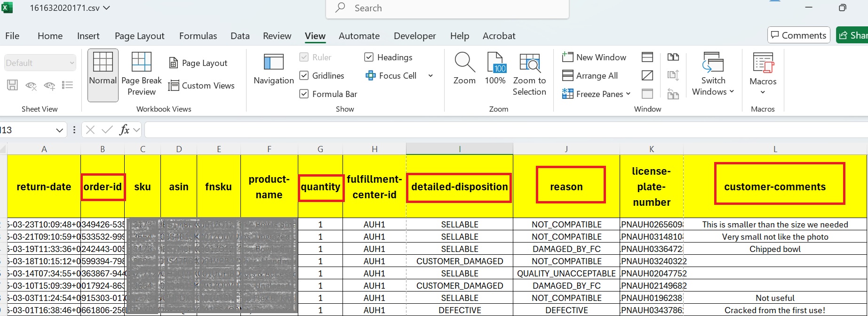Click in the formula bar input
868x316 pixels.
pyautogui.click(x=506, y=130)
